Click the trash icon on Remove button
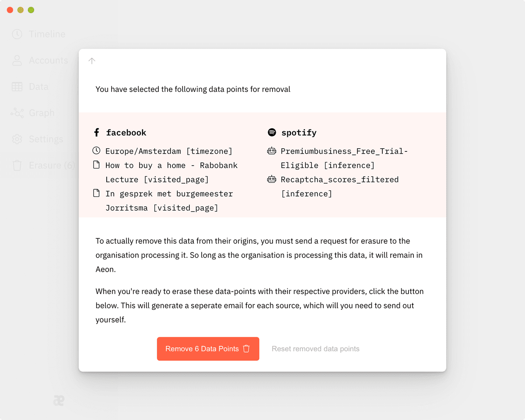 point(246,349)
